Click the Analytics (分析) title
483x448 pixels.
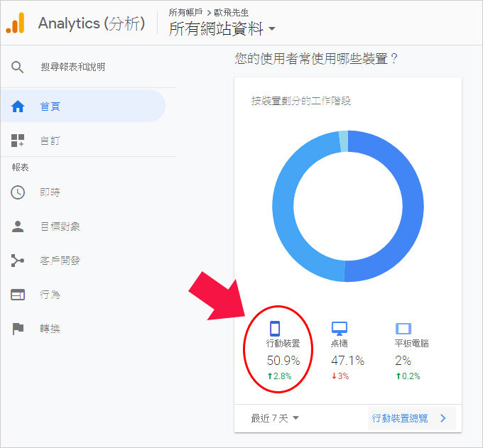point(92,23)
